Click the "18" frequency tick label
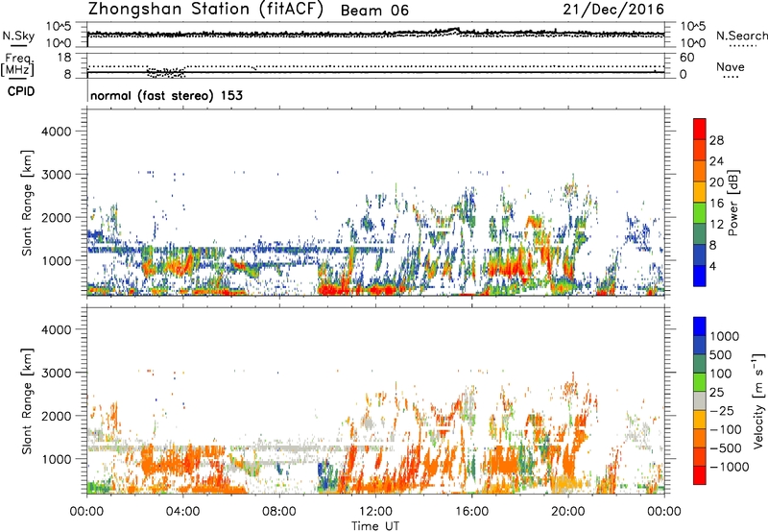The width and height of the screenshot is (768, 532). tap(64, 58)
